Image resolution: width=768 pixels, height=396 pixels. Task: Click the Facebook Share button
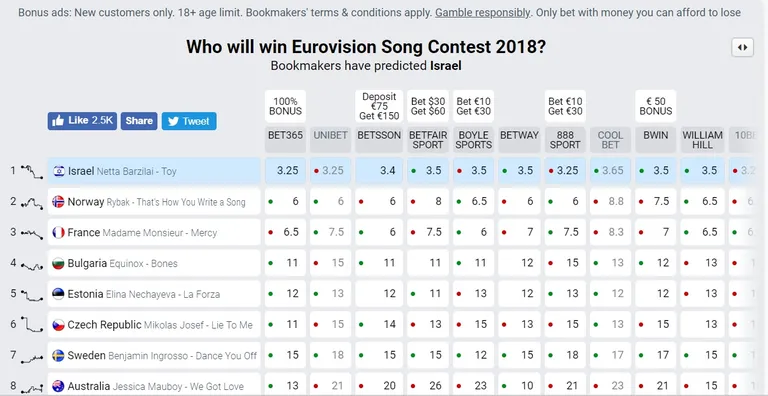pos(139,121)
